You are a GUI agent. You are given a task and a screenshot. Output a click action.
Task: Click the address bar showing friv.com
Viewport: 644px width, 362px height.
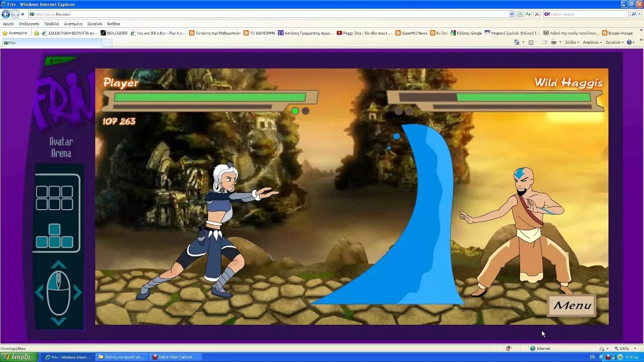pos(272,14)
